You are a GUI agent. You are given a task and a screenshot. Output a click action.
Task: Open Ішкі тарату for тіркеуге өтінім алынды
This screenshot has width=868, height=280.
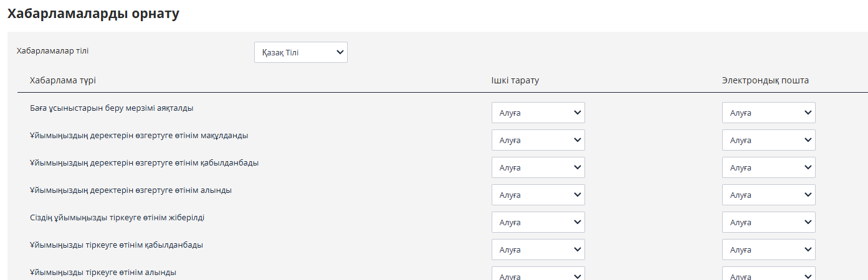(x=538, y=274)
